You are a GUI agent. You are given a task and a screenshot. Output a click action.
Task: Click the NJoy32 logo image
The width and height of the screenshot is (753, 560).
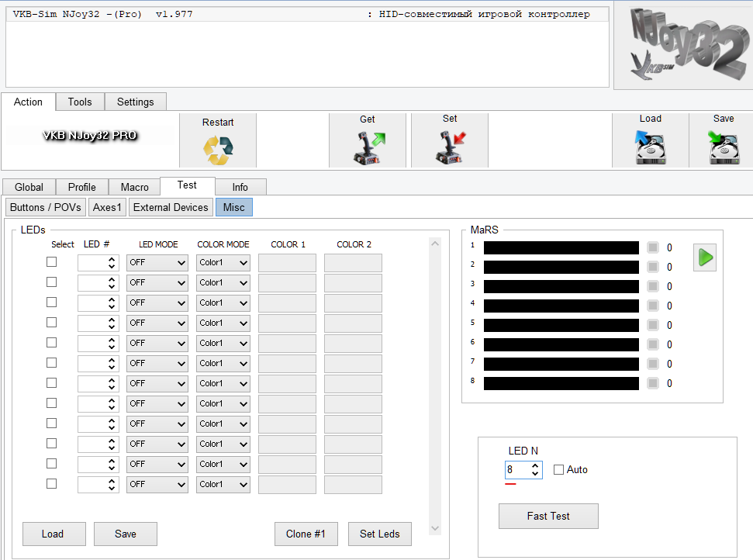(688, 44)
